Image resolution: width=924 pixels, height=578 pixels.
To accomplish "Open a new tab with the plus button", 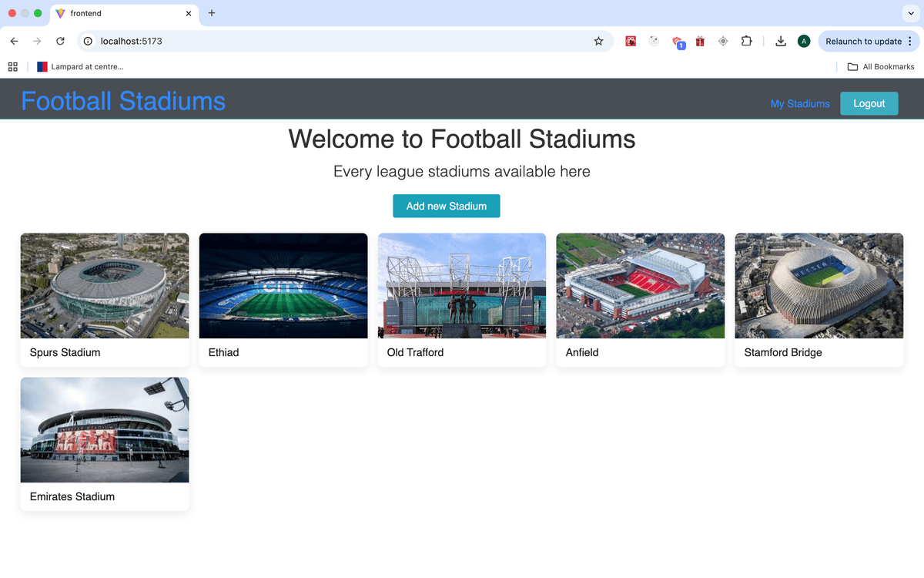I will click(212, 13).
